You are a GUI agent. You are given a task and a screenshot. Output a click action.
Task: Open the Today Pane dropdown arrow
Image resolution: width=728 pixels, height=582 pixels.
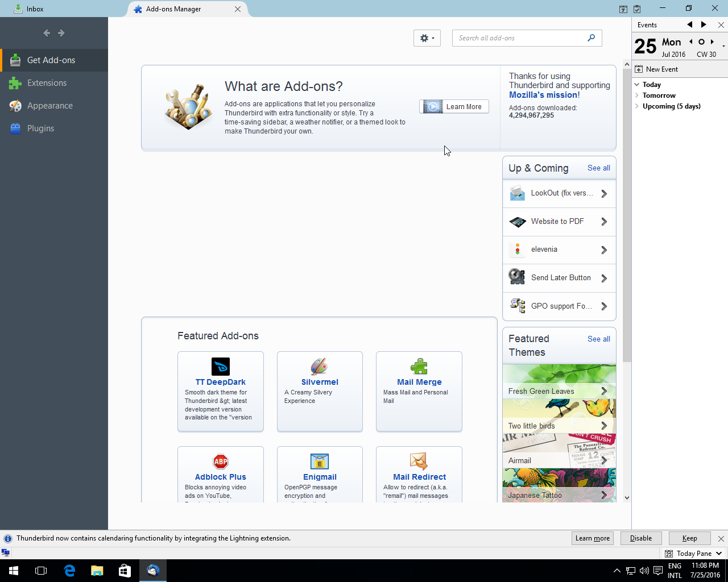tap(719, 554)
